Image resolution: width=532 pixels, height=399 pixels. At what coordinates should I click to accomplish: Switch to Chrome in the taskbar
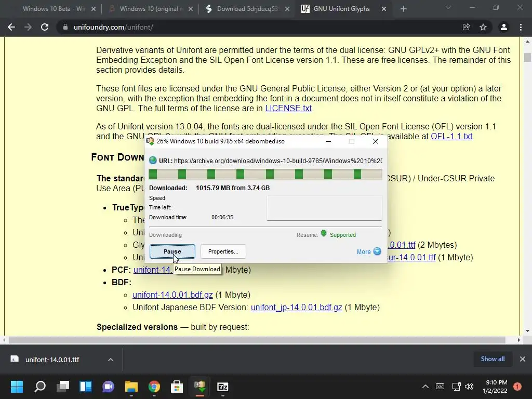[154, 387]
